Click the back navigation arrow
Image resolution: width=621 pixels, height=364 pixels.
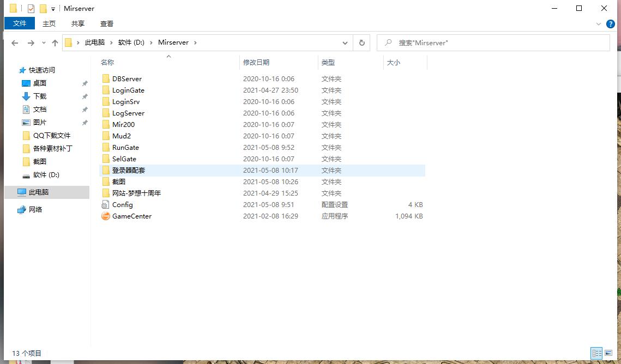[x=15, y=43]
